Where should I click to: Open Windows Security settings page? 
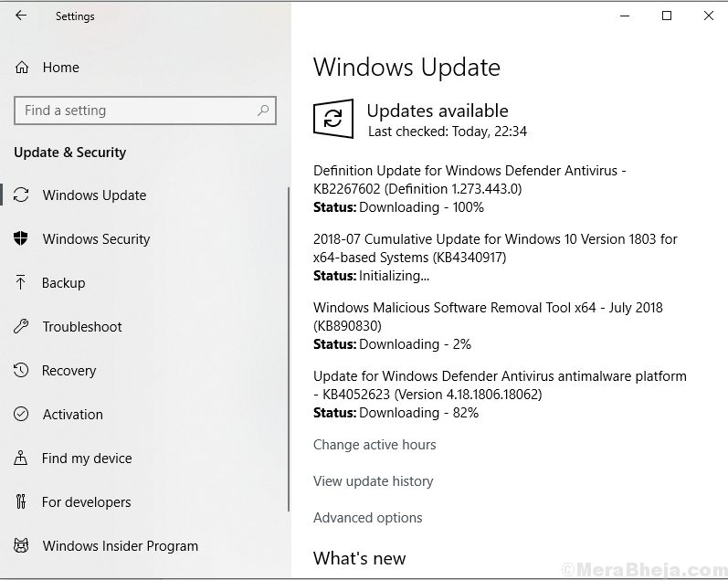tap(96, 238)
